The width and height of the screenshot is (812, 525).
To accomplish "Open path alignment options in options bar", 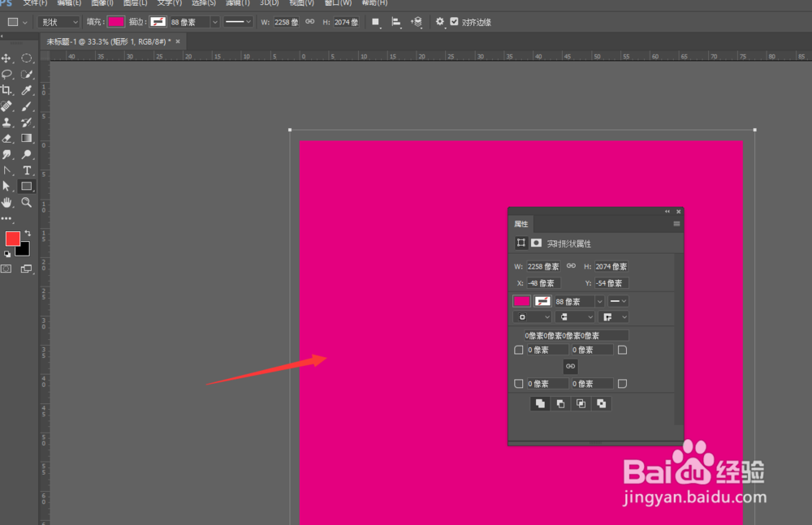I will point(396,22).
